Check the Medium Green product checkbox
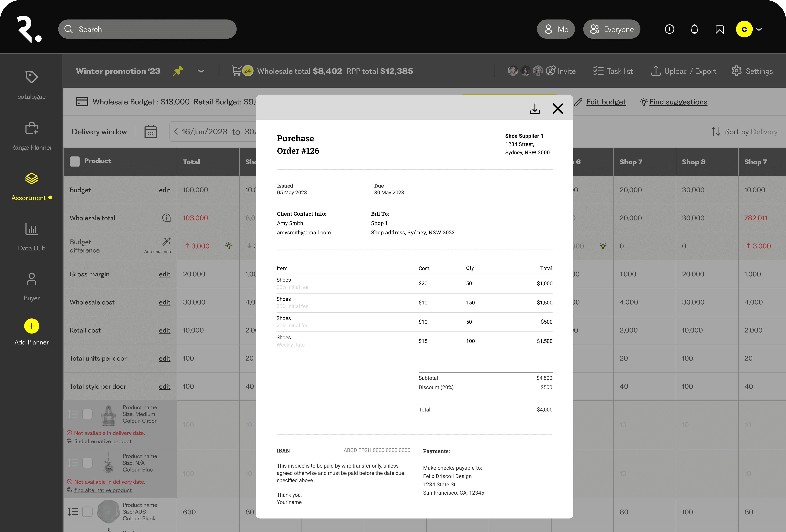The image size is (786, 532). (x=87, y=414)
